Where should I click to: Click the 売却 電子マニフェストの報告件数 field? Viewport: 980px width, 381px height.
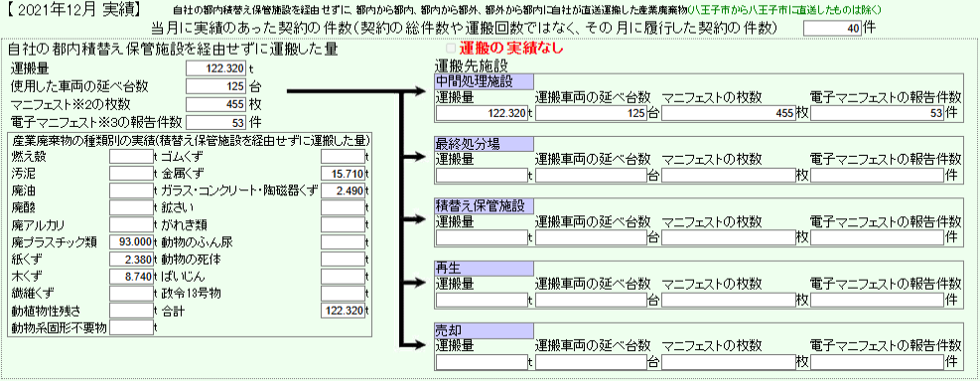(x=878, y=361)
